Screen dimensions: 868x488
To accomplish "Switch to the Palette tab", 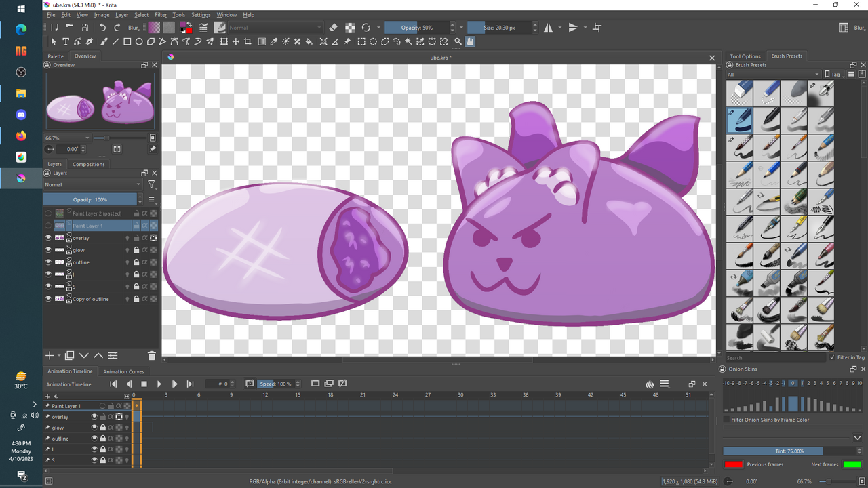I will point(56,56).
